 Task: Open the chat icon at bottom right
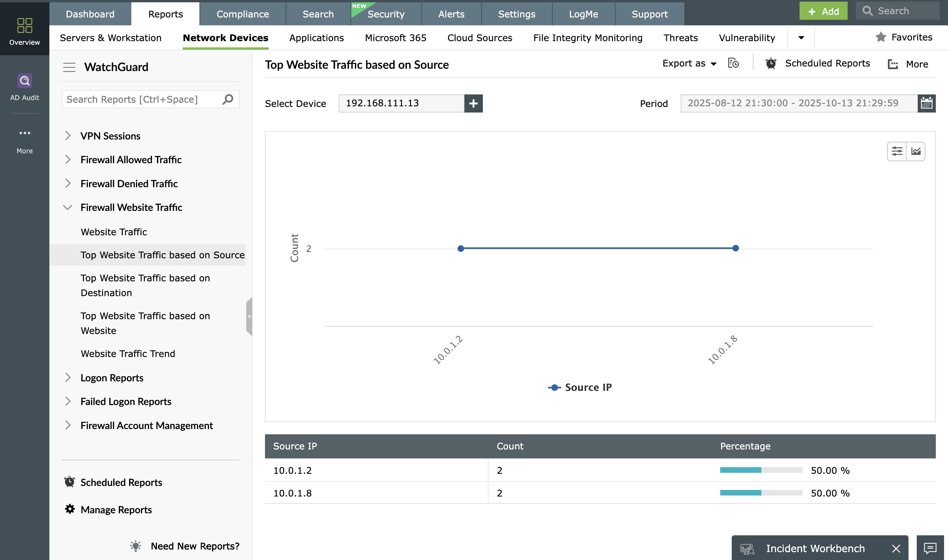(930, 547)
